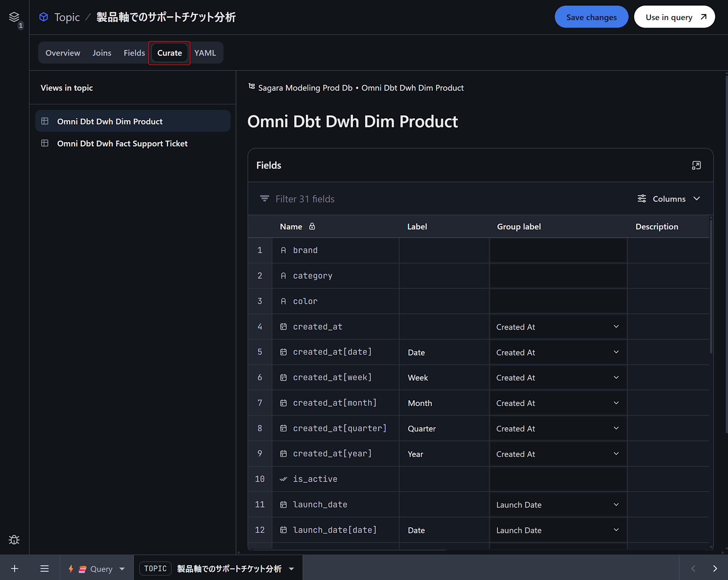Expand the Fields panel to fullscreen
Image resolution: width=728 pixels, height=580 pixels.
696,166
